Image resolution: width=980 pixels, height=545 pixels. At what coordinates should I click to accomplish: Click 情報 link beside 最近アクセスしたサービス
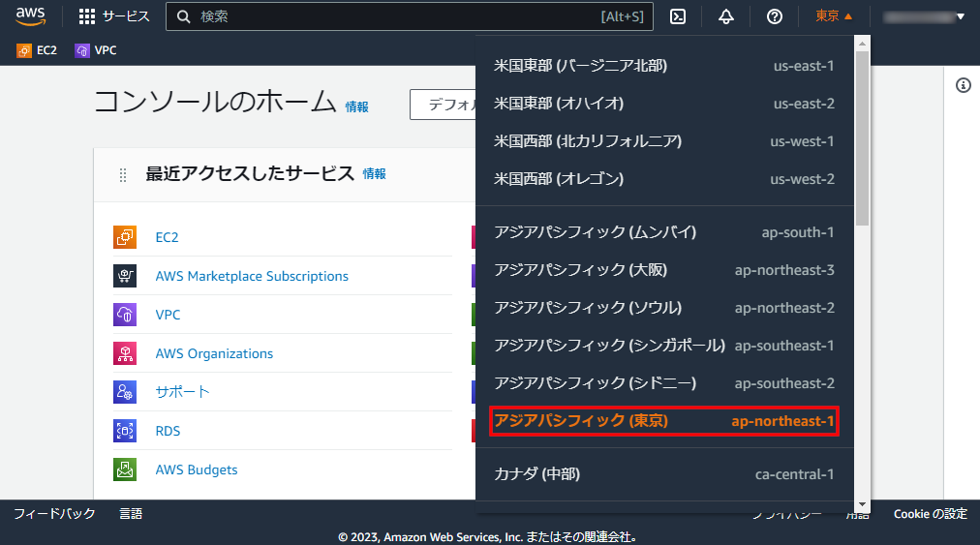coord(375,173)
